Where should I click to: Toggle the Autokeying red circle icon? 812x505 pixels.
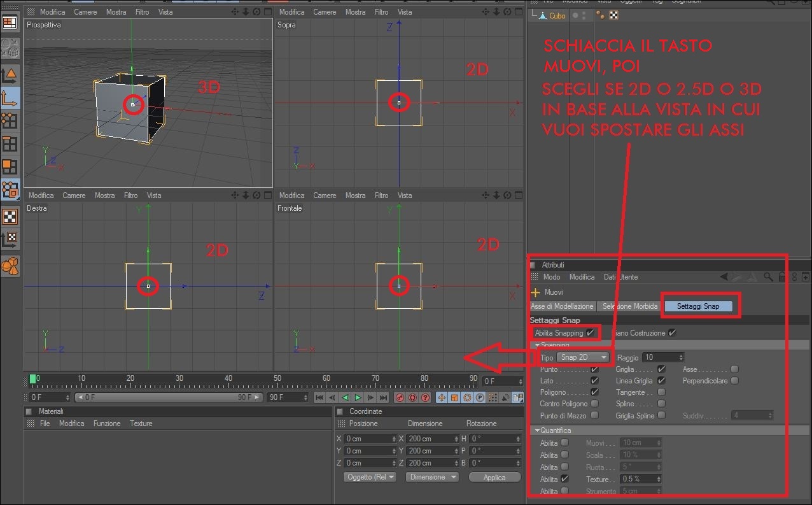(x=412, y=397)
